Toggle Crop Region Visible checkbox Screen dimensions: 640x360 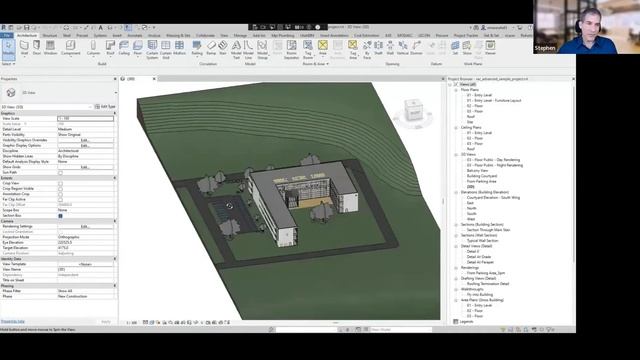click(60, 189)
